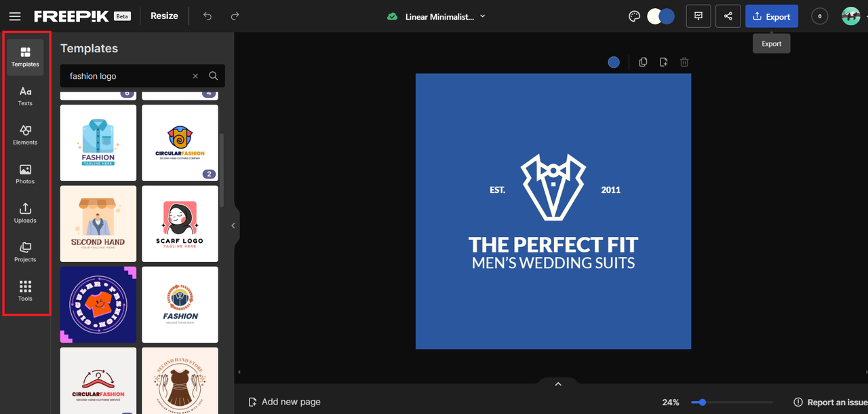Click the cloud saved status icon

coord(392,17)
